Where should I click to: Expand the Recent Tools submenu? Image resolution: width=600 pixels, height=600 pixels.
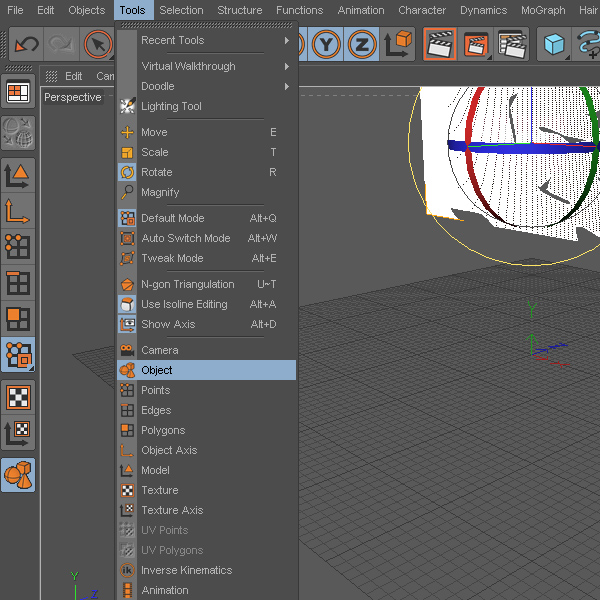207,40
